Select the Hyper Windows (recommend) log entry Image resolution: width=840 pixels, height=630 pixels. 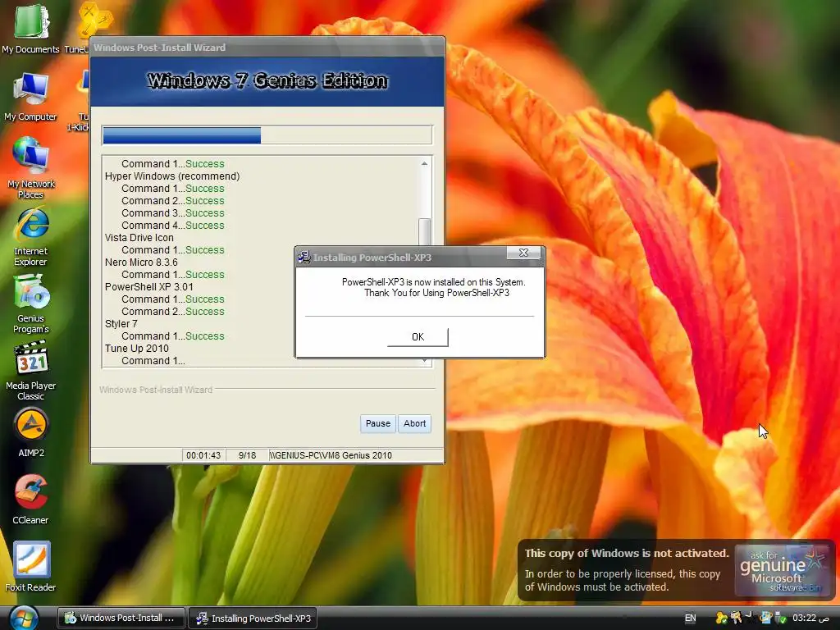(x=172, y=176)
